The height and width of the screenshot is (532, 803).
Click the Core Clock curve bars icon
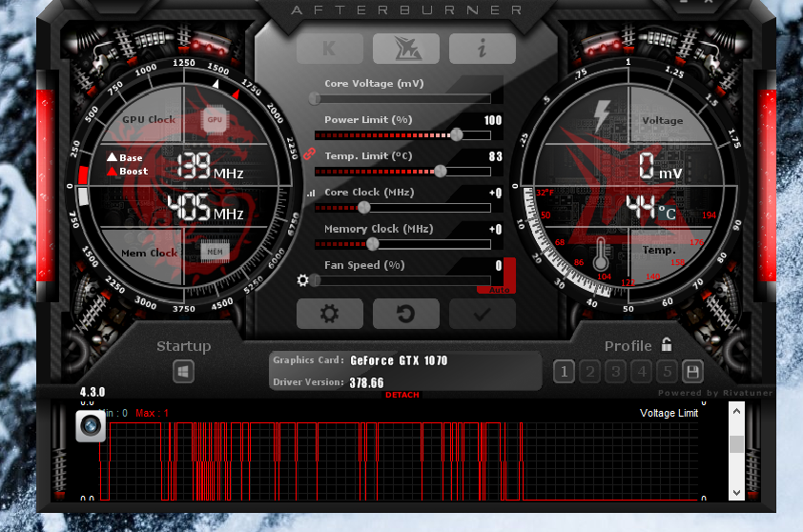[x=311, y=193]
